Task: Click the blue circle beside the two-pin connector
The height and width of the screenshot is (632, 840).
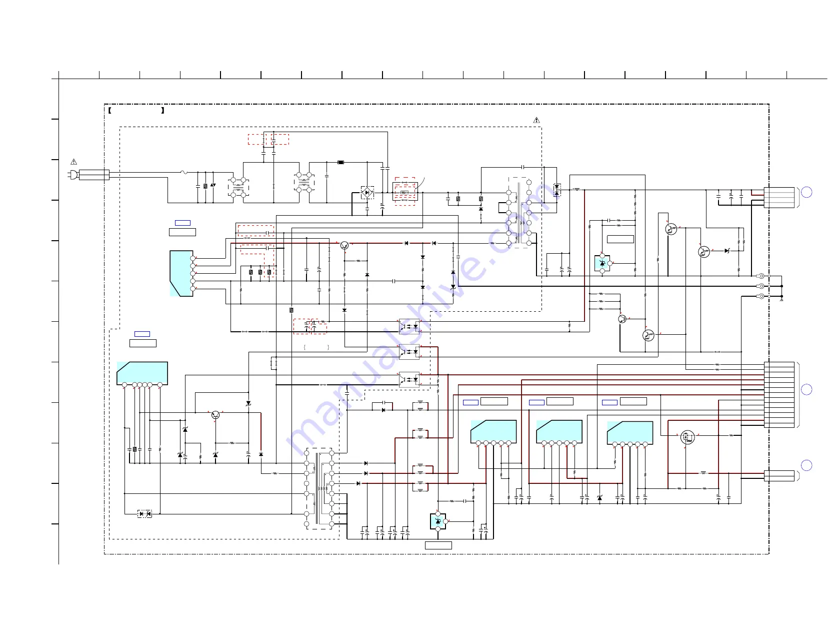Action: [806, 465]
